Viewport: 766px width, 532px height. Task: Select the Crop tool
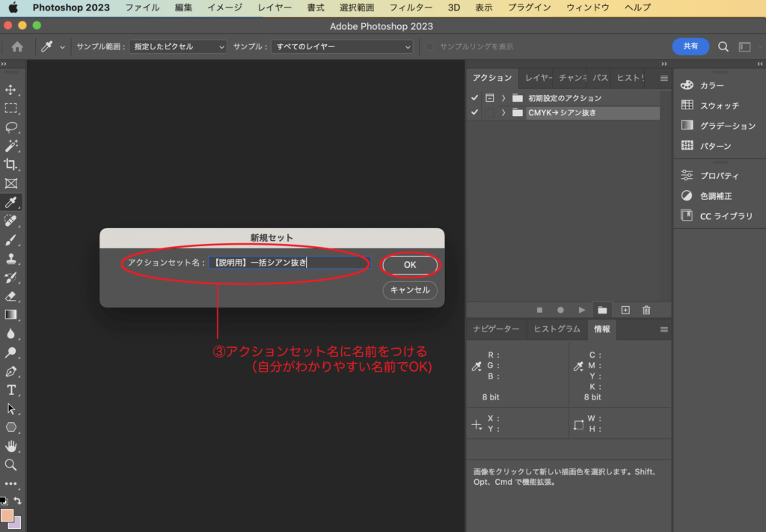click(x=10, y=165)
